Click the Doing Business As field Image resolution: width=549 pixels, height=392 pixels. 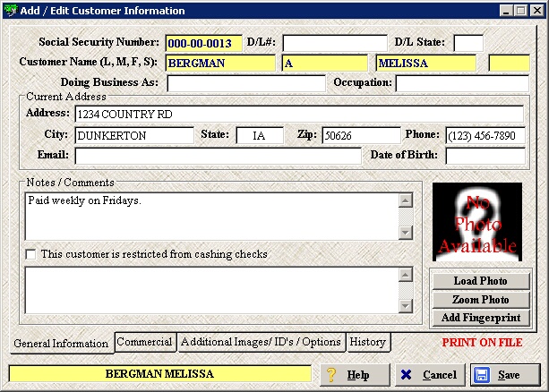click(246, 83)
